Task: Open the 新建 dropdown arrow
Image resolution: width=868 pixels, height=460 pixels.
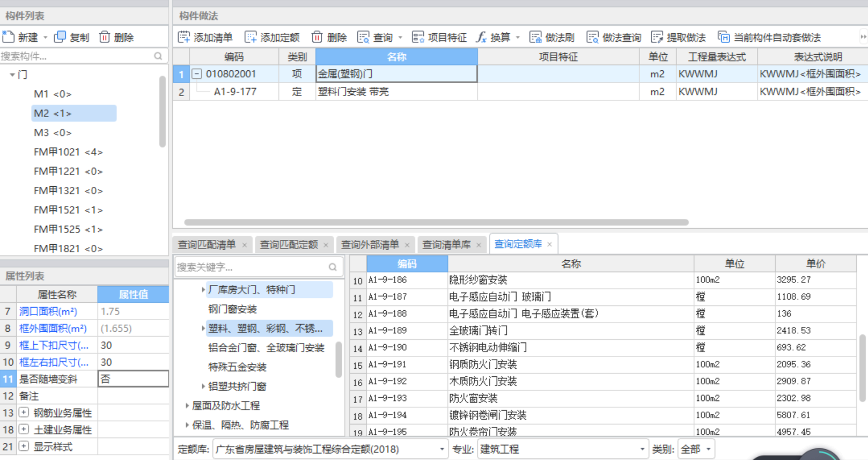Action: [x=46, y=38]
